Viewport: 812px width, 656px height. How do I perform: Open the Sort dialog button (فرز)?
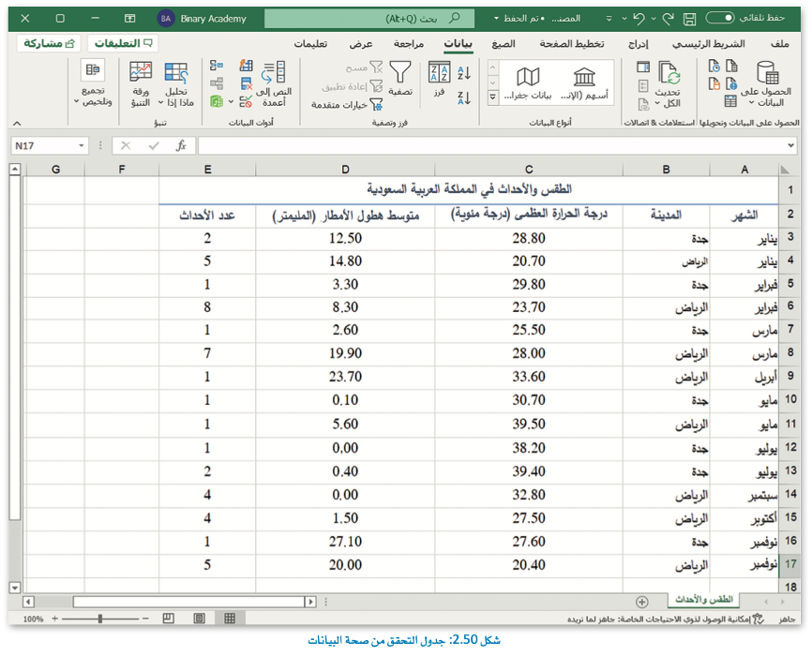click(x=439, y=79)
